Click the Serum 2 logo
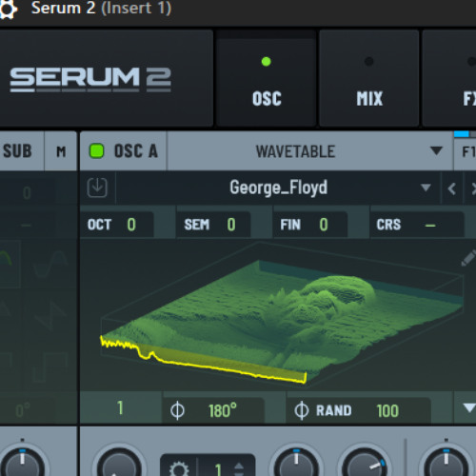Screen dimensions: 476x476 pos(90,79)
